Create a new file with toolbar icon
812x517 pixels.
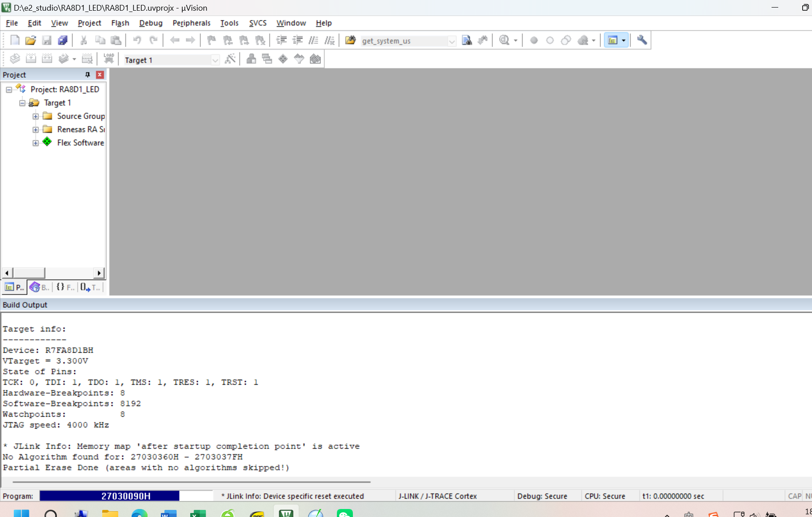(15, 40)
